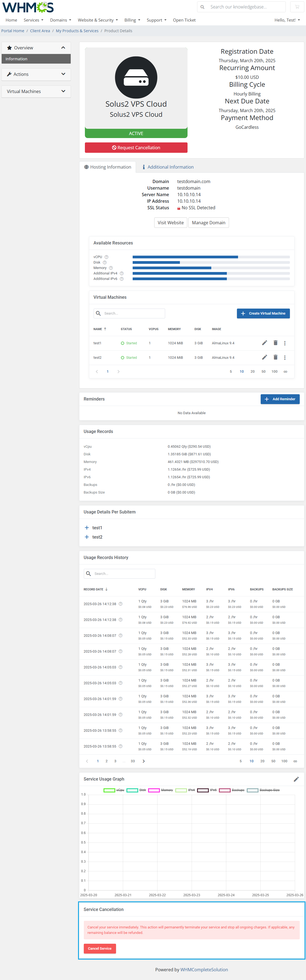Viewport: 306px width, 980px height.
Task: Click vCPU help question mark icon
Action: (106, 257)
